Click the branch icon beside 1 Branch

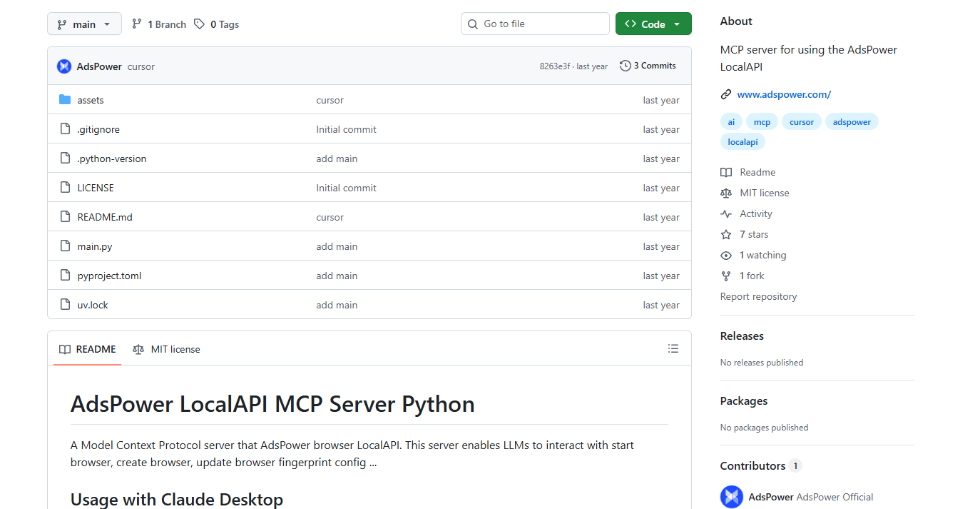pyautogui.click(x=136, y=24)
